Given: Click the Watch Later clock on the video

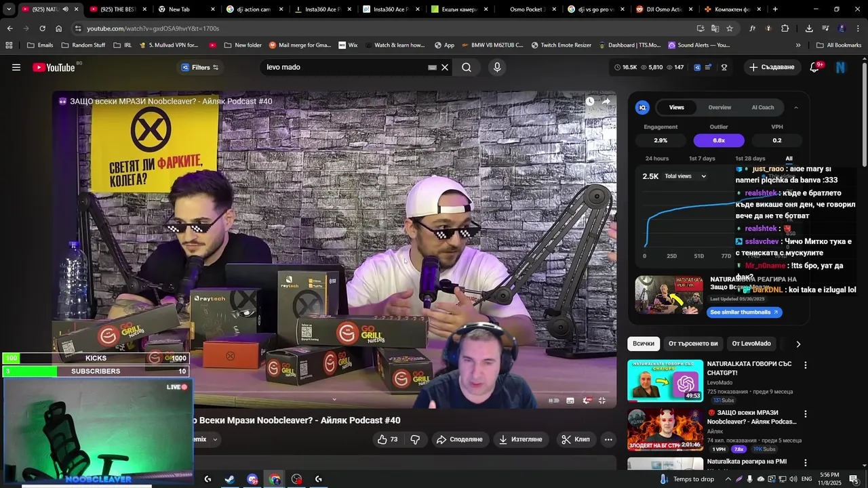Looking at the screenshot, I should pos(590,102).
